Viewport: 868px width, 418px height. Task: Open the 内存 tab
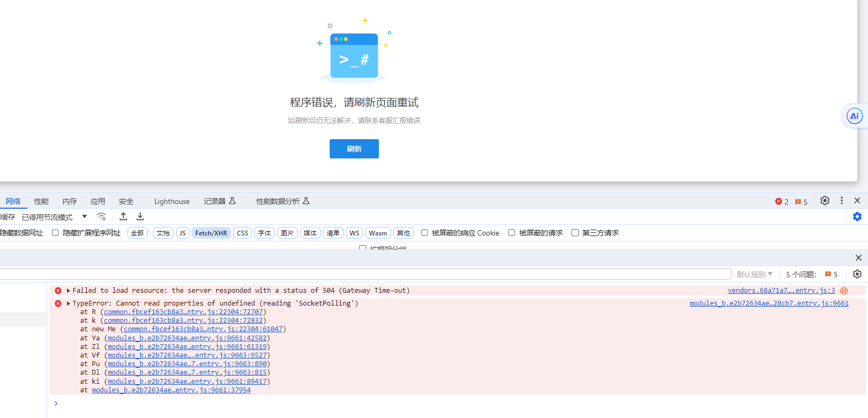click(x=70, y=201)
